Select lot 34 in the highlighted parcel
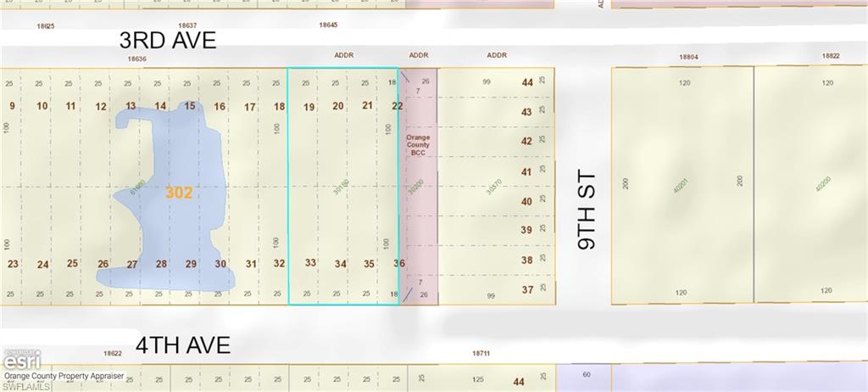This screenshot has height=392, width=868. (x=340, y=264)
